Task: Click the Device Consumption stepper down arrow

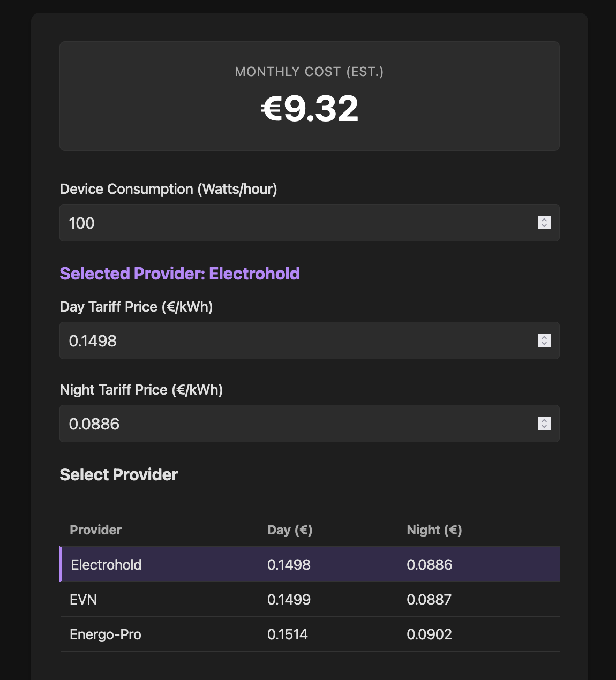Action: [x=544, y=226]
